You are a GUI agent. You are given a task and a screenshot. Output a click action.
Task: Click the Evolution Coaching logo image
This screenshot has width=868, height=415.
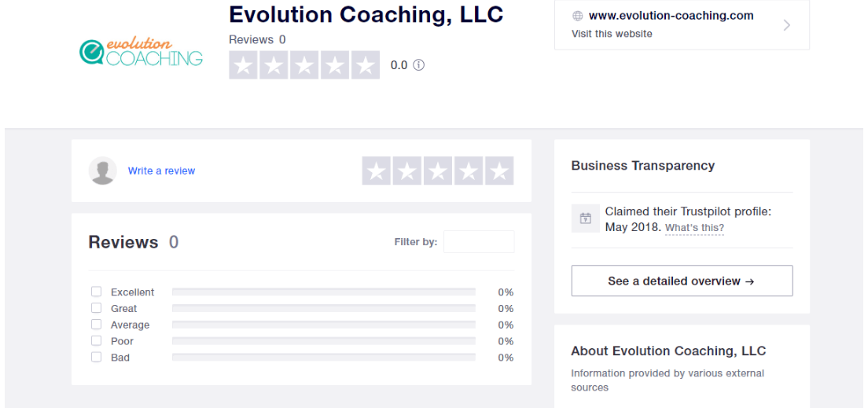tap(142, 53)
